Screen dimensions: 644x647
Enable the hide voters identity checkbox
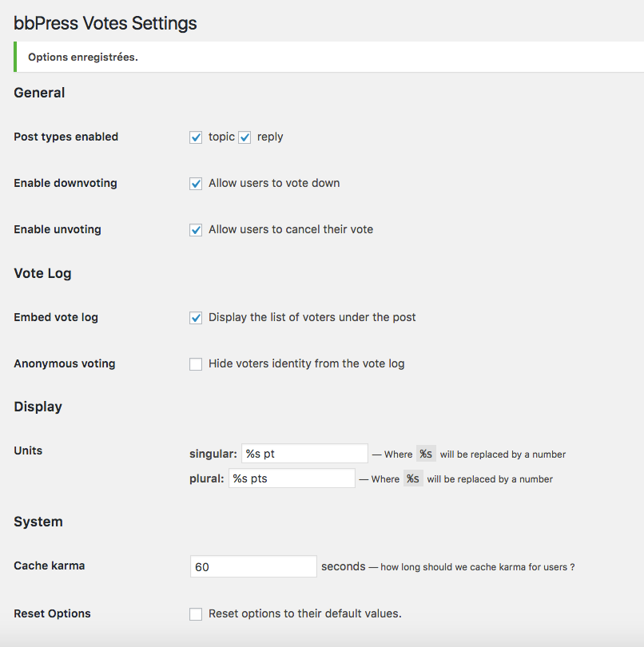click(x=196, y=364)
